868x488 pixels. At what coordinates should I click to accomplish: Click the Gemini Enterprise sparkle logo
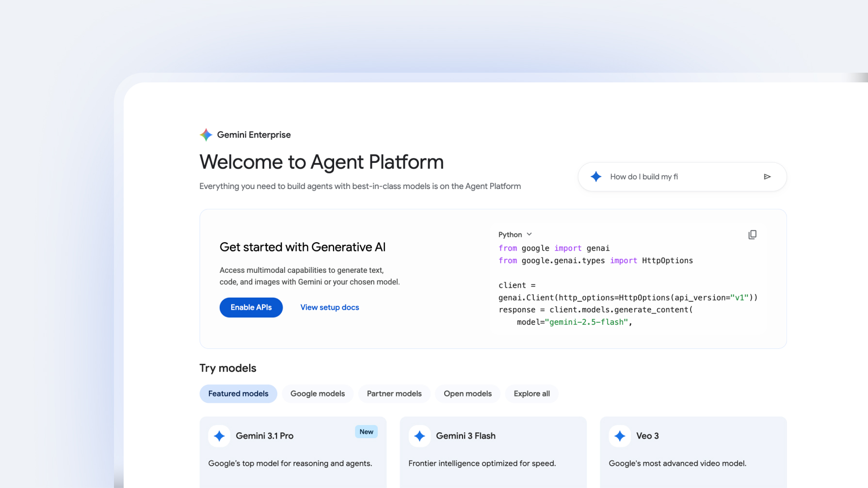(x=206, y=135)
